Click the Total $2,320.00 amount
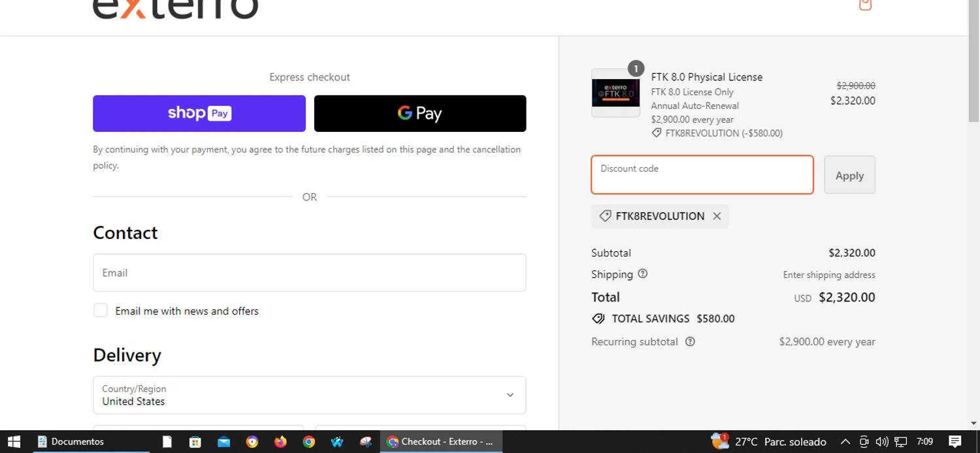Viewport: 980px width, 453px height. pyautogui.click(x=847, y=298)
